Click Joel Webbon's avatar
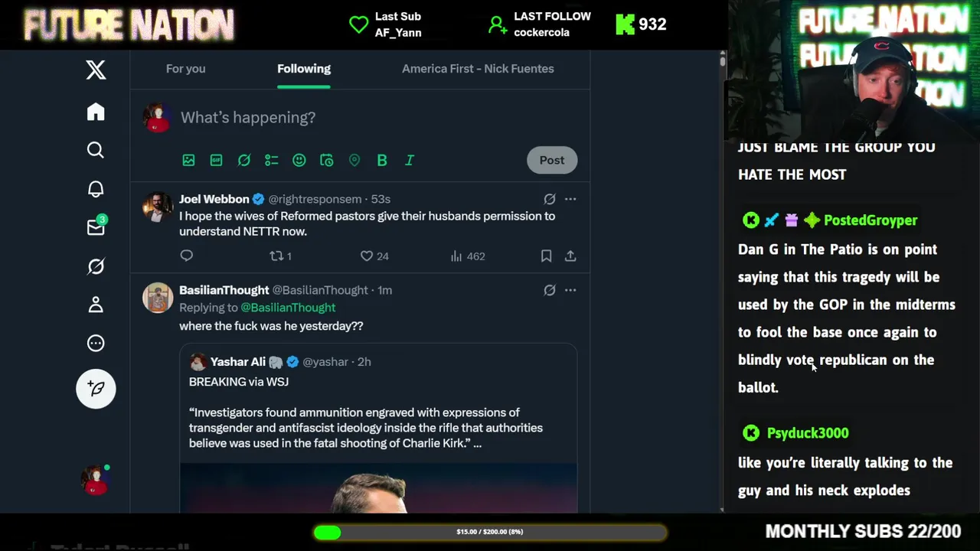Image resolution: width=980 pixels, height=551 pixels. pos(158,207)
